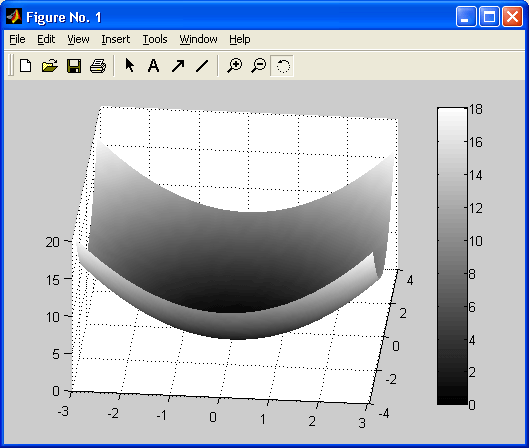Click the grayscale colorbar
529x448 pixels.
[x=452, y=256]
